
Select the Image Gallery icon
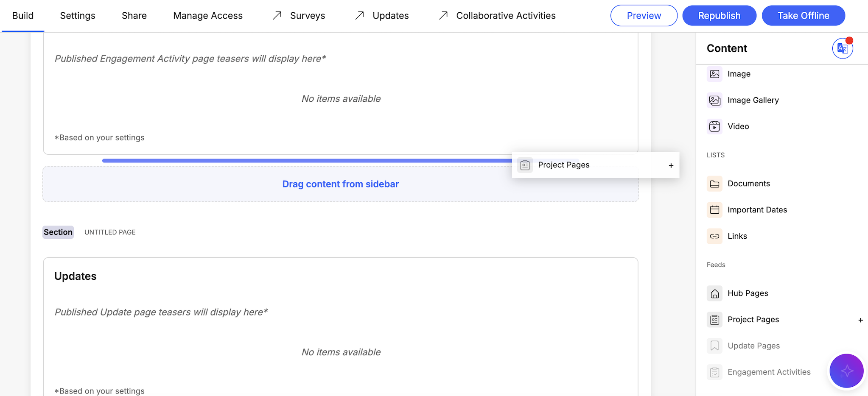tap(714, 100)
